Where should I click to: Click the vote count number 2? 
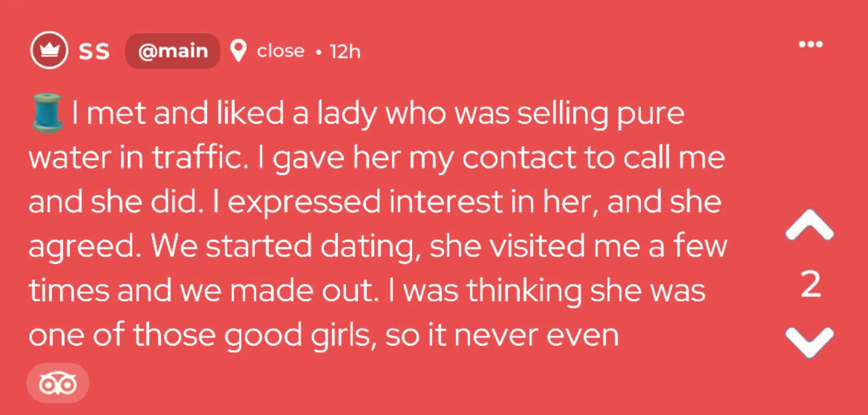click(x=810, y=284)
